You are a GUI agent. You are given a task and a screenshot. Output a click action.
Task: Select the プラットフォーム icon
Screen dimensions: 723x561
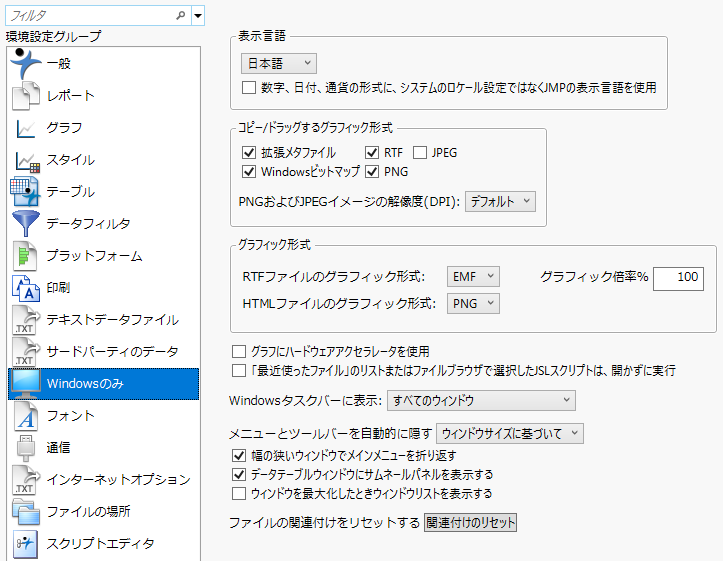click(x=25, y=256)
